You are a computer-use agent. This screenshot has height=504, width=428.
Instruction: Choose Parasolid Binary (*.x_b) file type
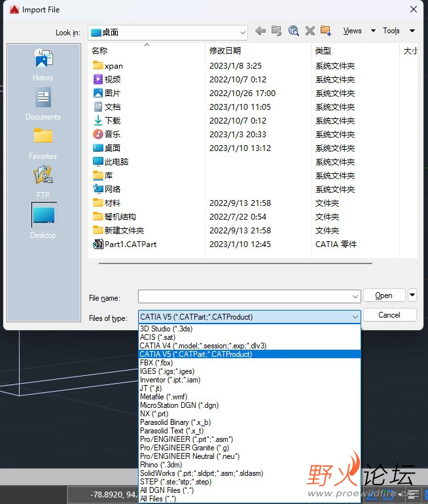[x=249, y=422]
